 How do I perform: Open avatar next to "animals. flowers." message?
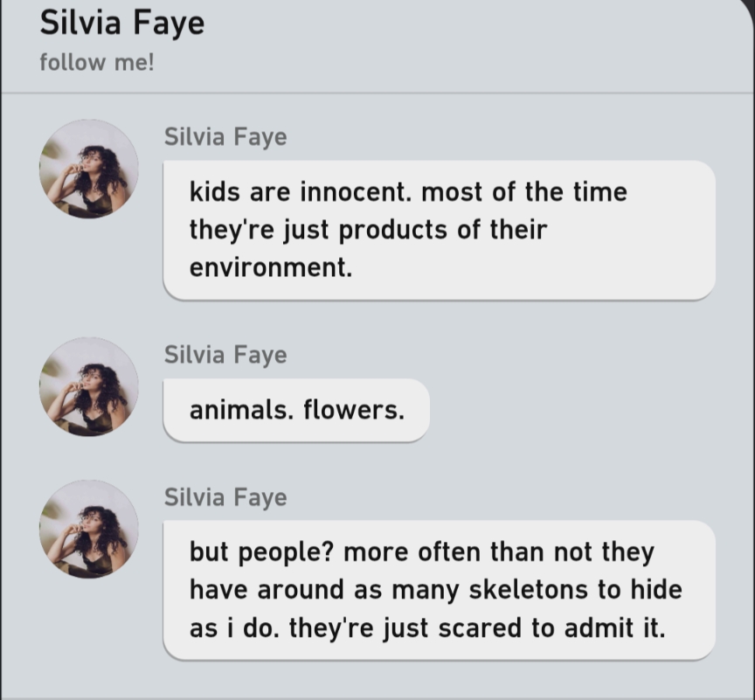pos(88,386)
